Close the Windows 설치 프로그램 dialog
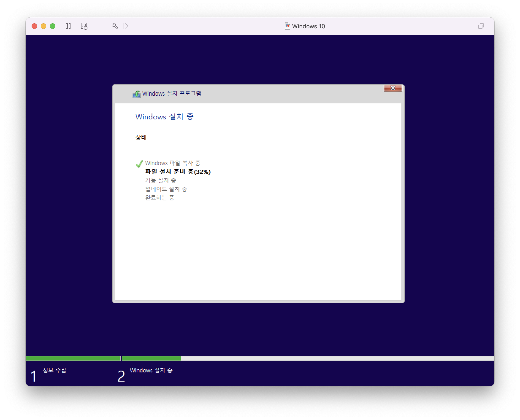Screen dimensions: 520x420 393,88
